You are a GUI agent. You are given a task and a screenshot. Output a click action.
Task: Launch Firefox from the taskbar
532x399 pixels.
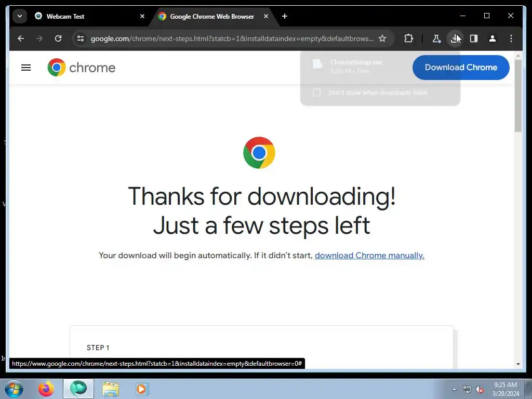click(x=46, y=389)
